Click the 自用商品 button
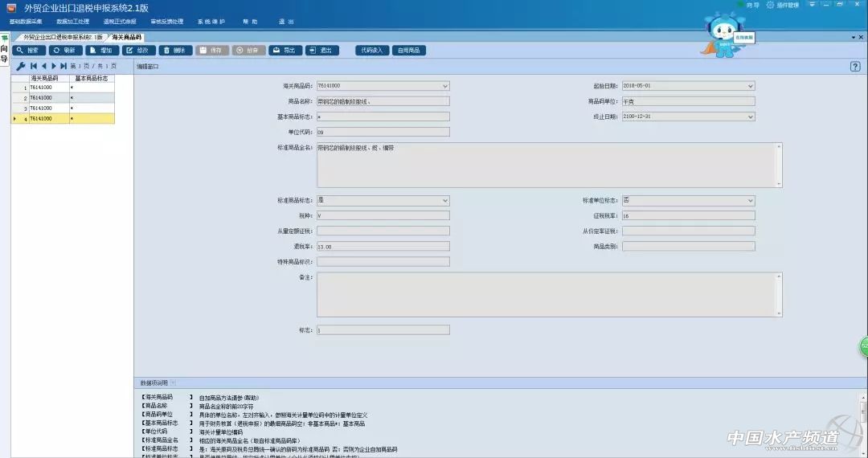This screenshot has width=868, height=458. [409, 51]
